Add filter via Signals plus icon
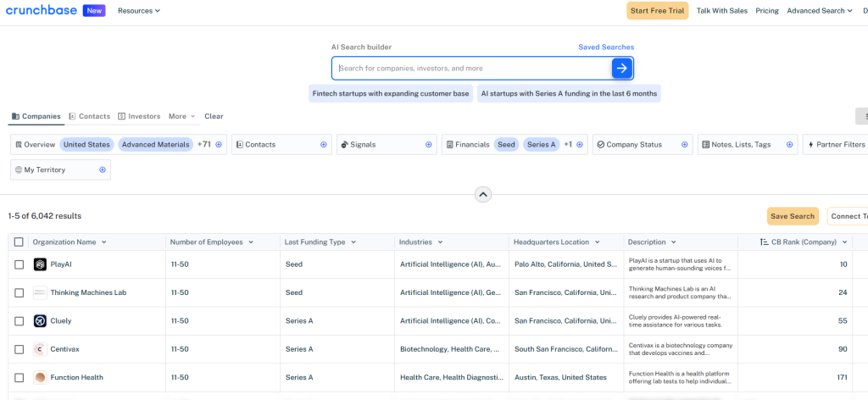Image resolution: width=868 pixels, height=400 pixels. click(428, 144)
